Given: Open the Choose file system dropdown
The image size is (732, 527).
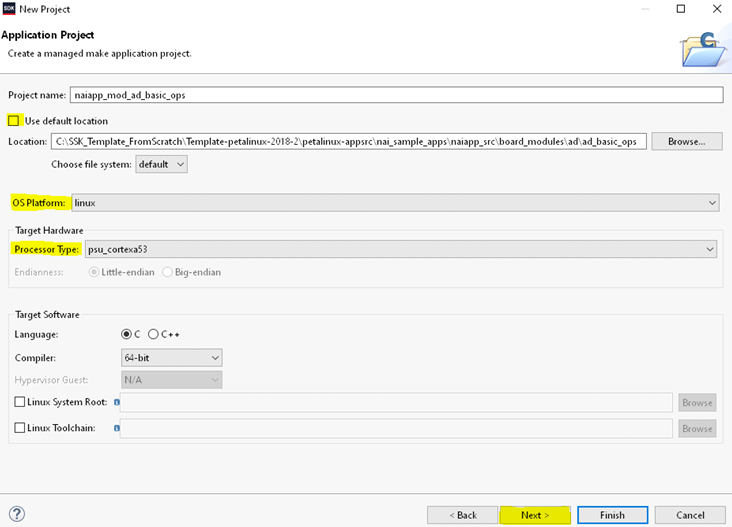Looking at the screenshot, I should [161, 163].
